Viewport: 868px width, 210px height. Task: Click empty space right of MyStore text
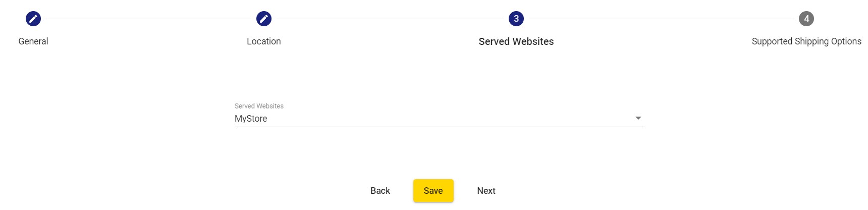pyautogui.click(x=449, y=119)
